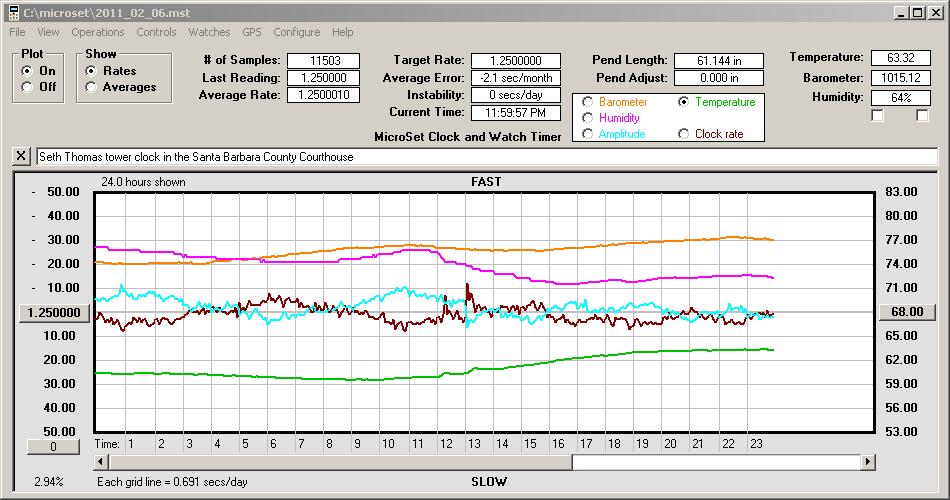Screen dimensions: 950x500
Task: Select the Plot On radio button
Action: pyautogui.click(x=27, y=71)
